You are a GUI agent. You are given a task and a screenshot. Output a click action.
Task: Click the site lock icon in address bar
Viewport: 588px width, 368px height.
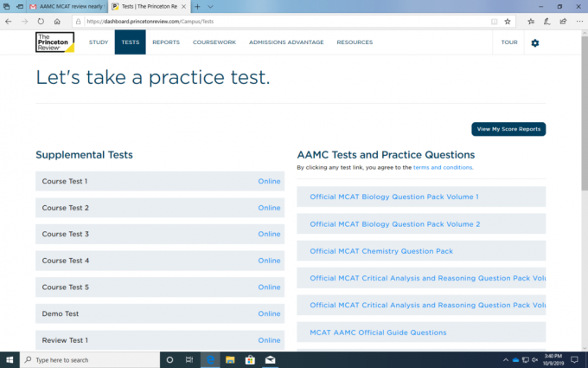[79, 22]
